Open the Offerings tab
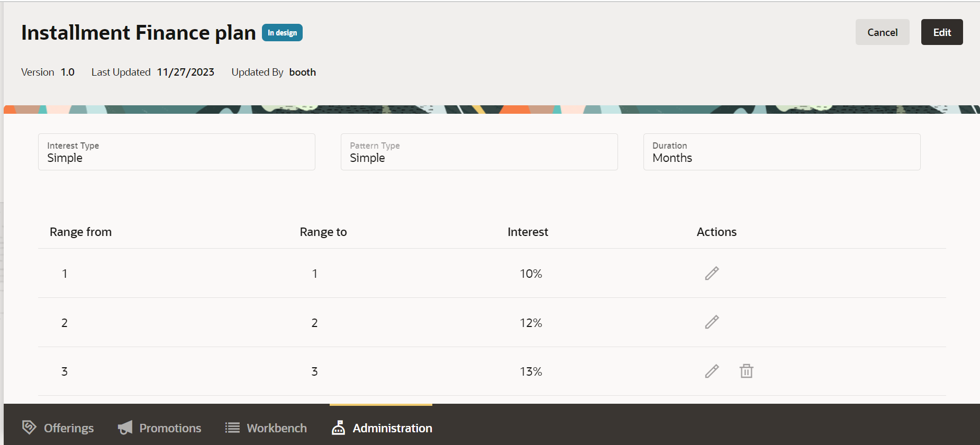Screen dimensions: 980x445 click(68, 428)
